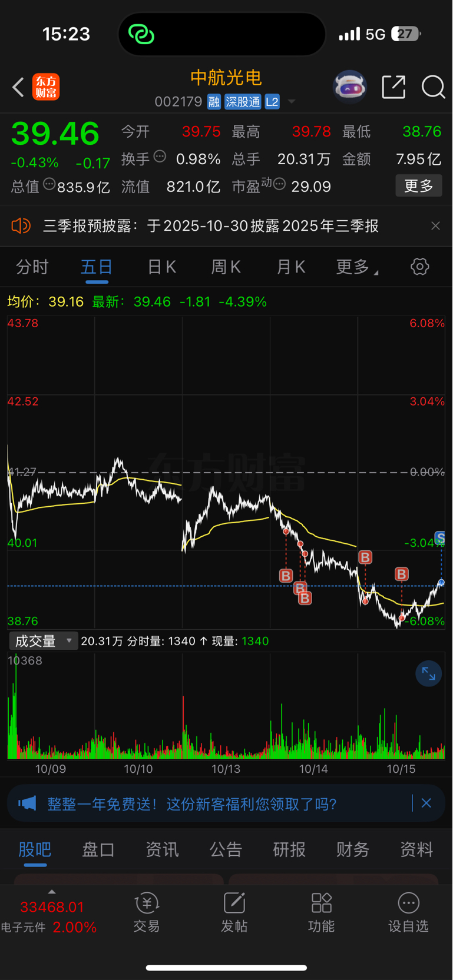This screenshot has width=453, height=980.
Task: Expand the stock name dropdown arrow
Action: (x=292, y=102)
